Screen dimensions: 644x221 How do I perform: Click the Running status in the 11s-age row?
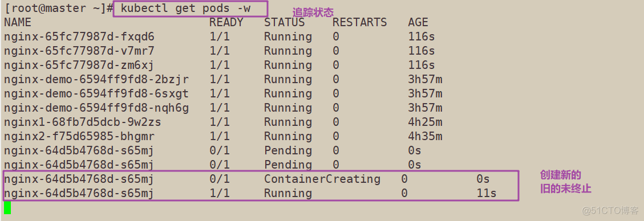click(288, 193)
